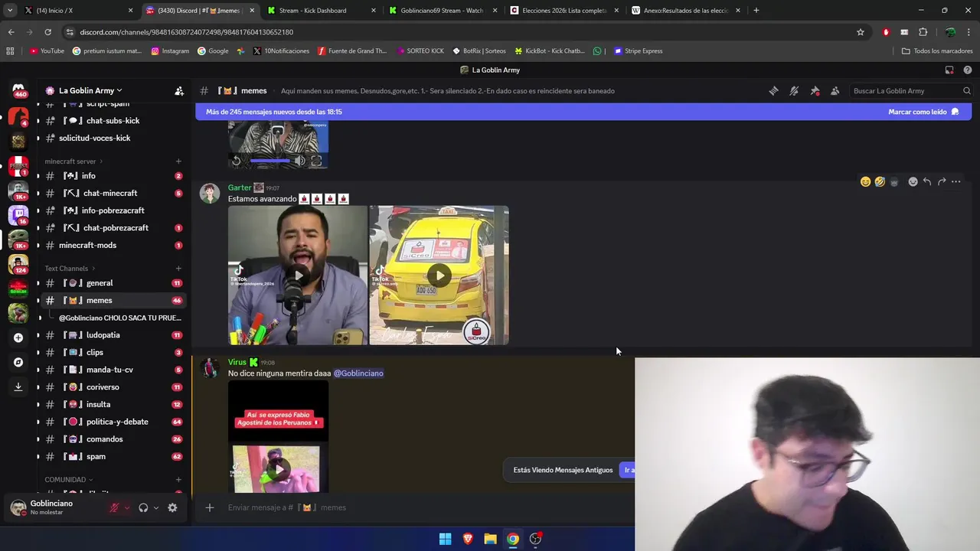This screenshot has width=980, height=551.
Task: Collapse the COMUNIDAD category
Action: click(70, 480)
